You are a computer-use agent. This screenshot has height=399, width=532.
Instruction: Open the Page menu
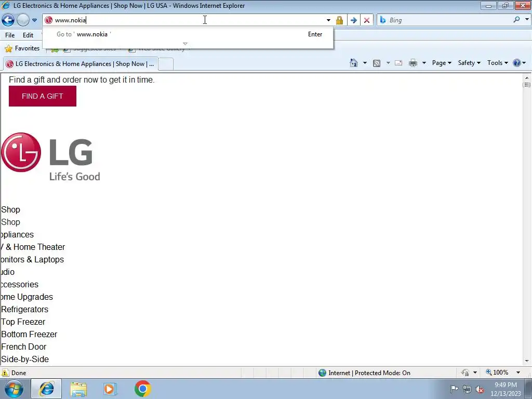tap(442, 63)
